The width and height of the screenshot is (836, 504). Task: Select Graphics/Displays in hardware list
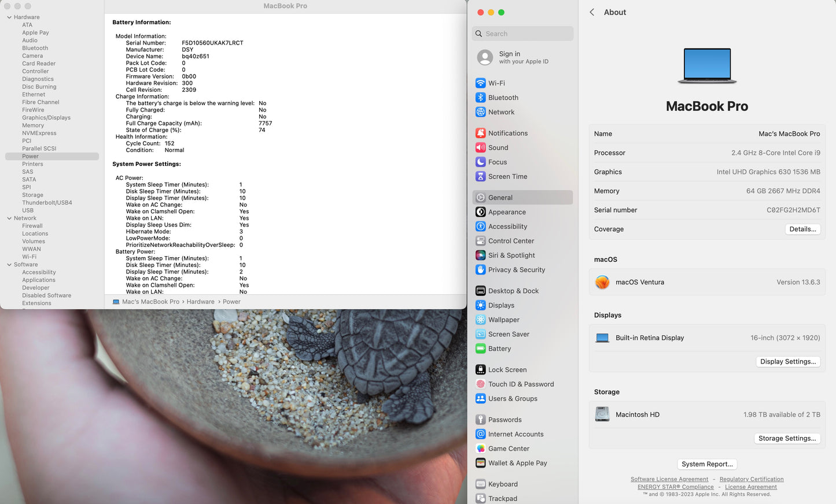click(46, 118)
